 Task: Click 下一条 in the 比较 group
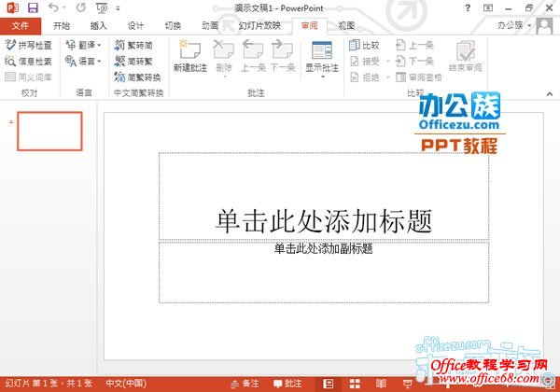415,61
